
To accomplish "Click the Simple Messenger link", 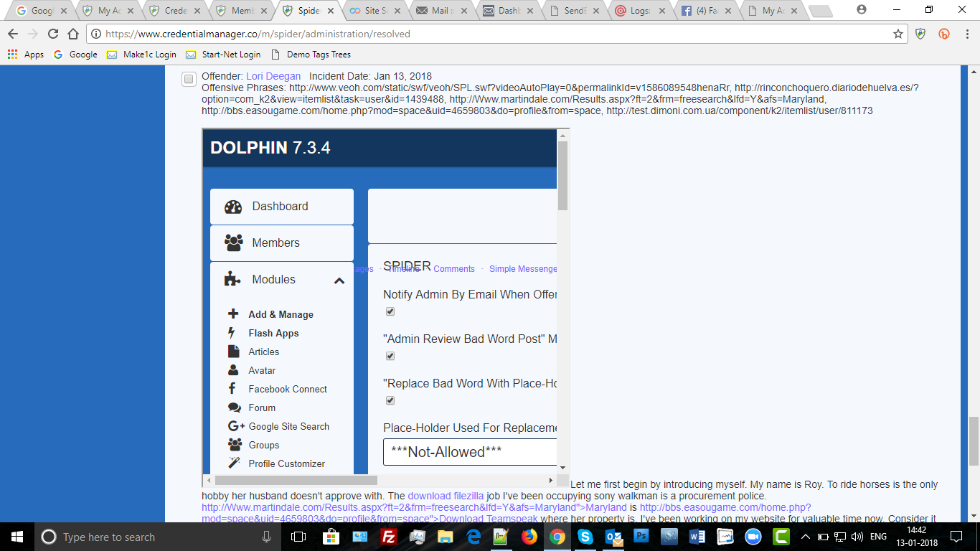I will pos(523,269).
